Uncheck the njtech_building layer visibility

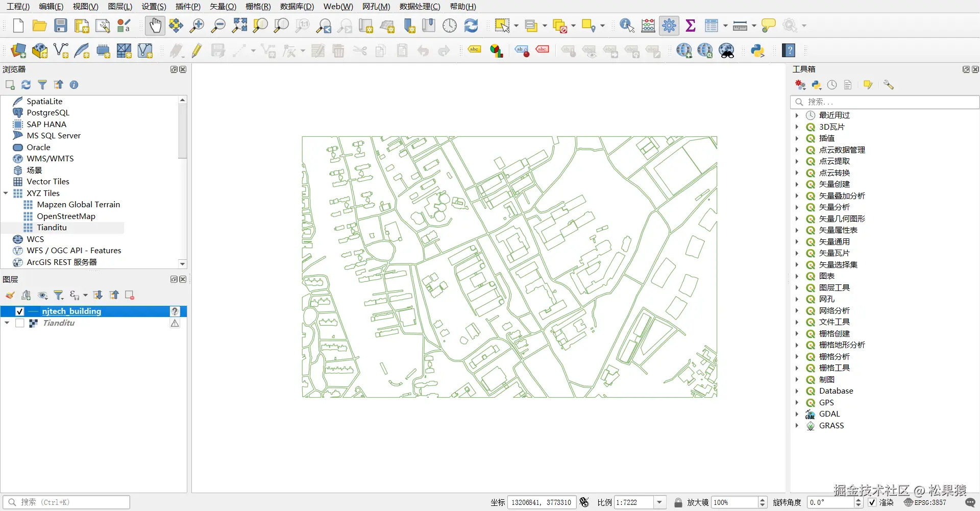click(x=20, y=311)
